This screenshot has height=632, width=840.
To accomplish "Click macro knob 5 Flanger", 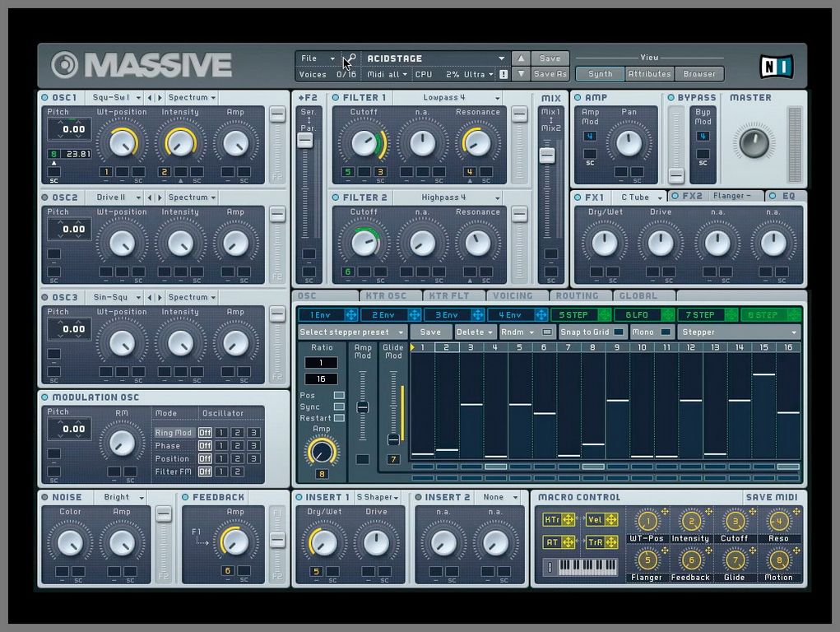I will pos(647,560).
